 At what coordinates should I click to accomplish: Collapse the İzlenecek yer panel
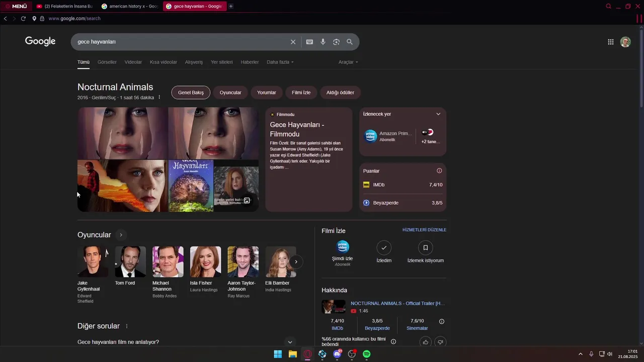438,114
